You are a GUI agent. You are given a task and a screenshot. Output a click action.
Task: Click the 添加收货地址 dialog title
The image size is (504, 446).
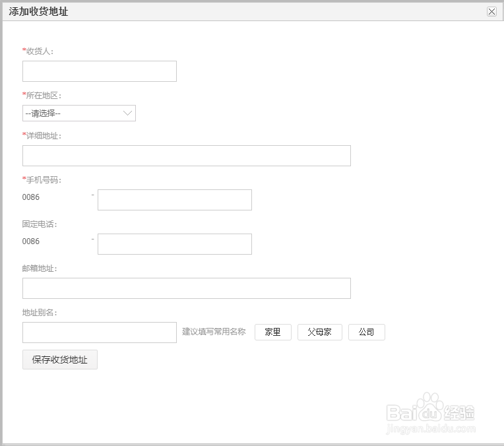tap(38, 12)
